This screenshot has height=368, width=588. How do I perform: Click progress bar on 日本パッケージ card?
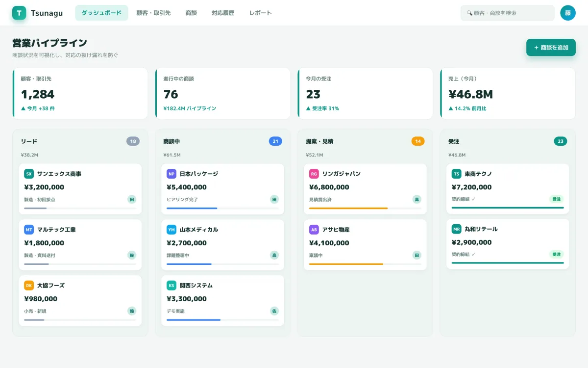(223, 208)
